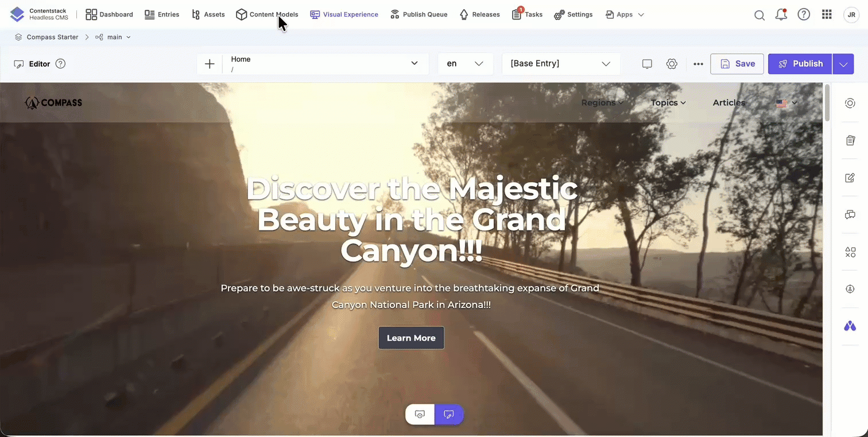Viewport: 868px width, 437px height.
Task: Open the editor settings gear
Action: (672, 64)
